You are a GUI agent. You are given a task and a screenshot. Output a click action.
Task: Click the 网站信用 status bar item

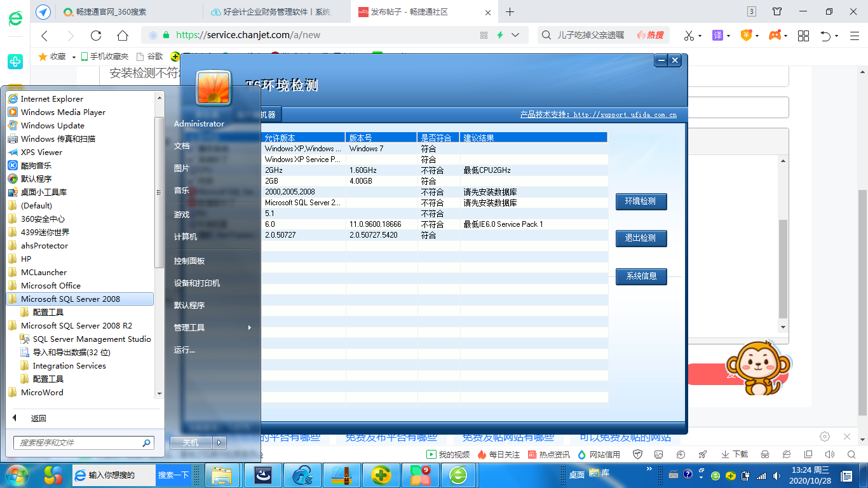(x=599, y=454)
